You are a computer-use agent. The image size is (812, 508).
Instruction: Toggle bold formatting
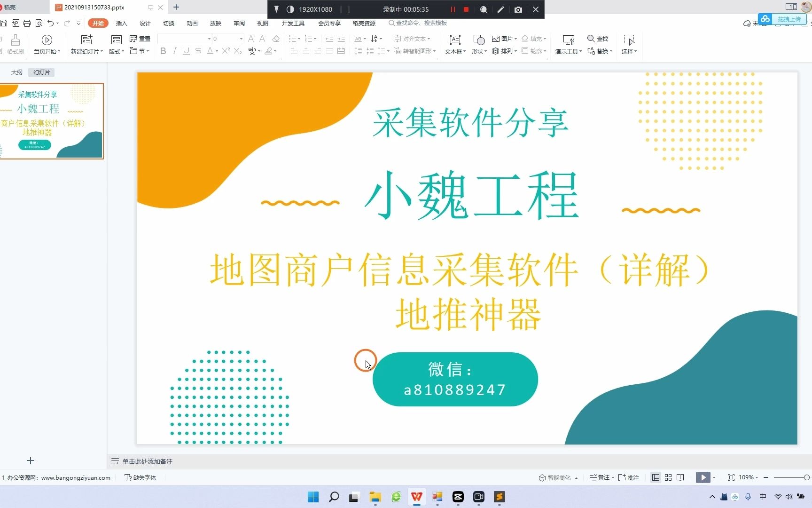pyautogui.click(x=163, y=51)
